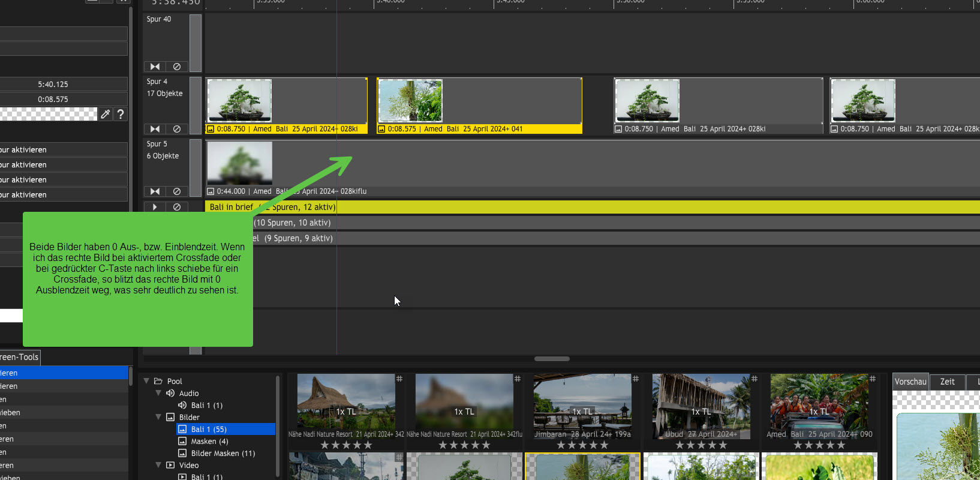Collapse the Video folder arrow

158,465
